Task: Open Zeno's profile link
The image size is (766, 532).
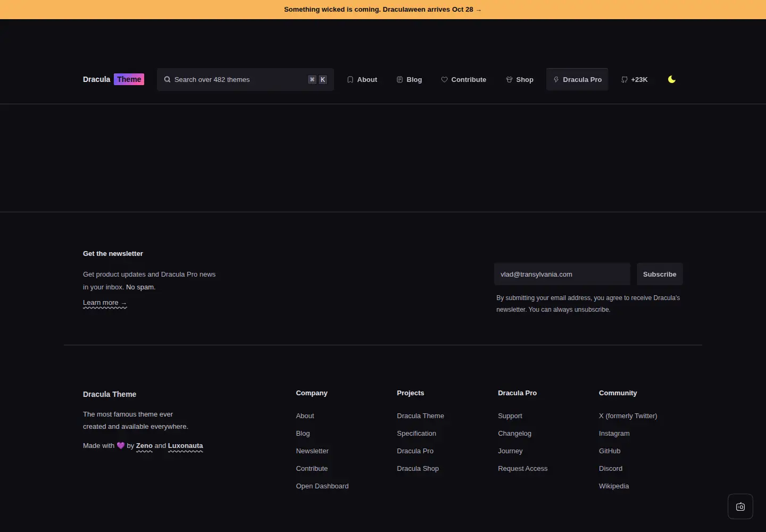Action: click(x=144, y=446)
